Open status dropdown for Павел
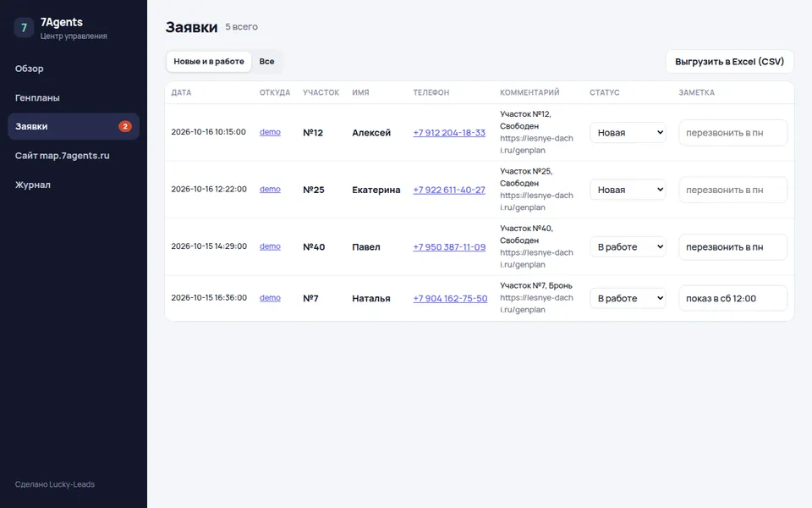 point(628,246)
